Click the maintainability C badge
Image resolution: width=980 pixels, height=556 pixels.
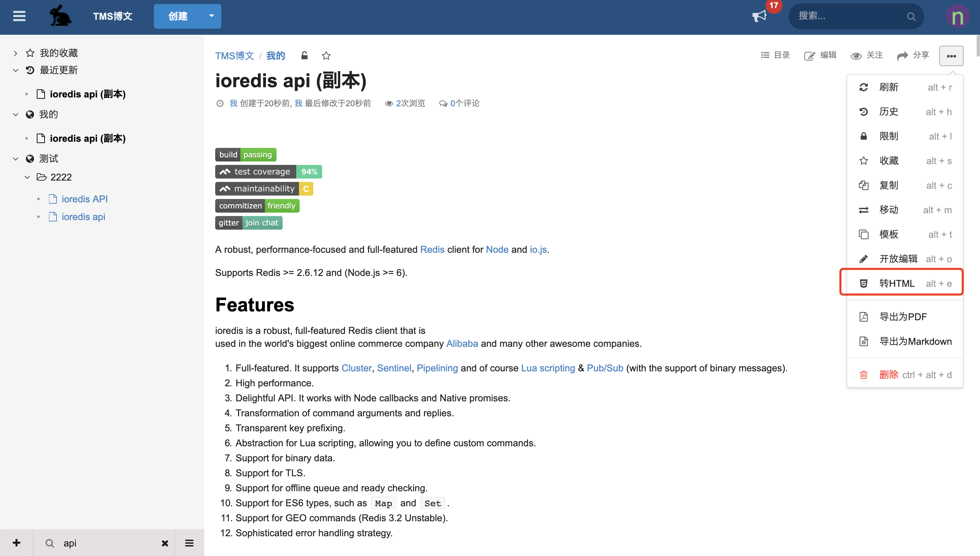tap(264, 189)
